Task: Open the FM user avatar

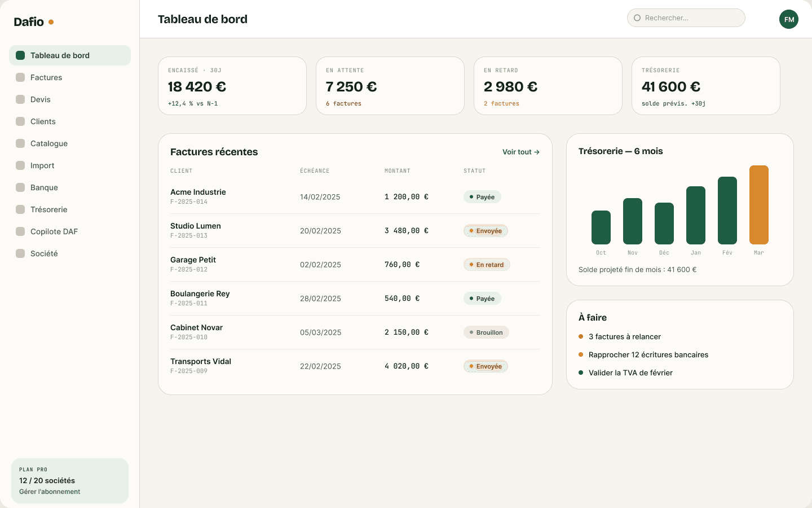Action: pos(789,19)
